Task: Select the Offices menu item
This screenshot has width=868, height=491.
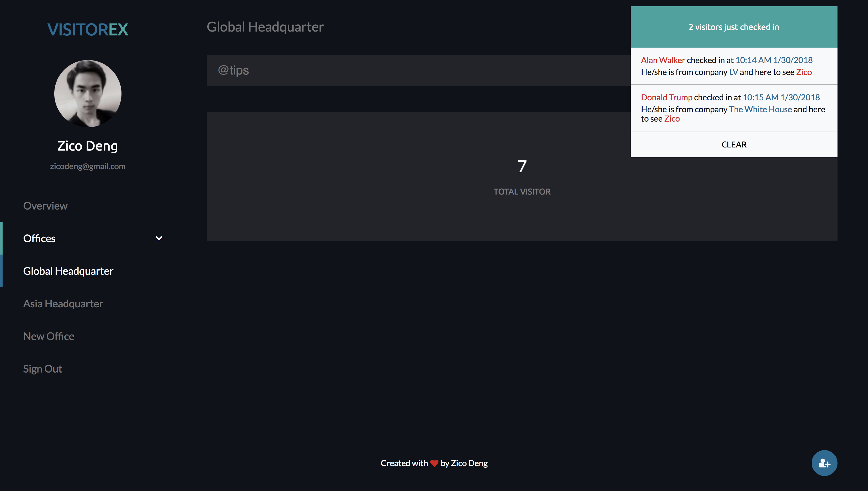Action: pyautogui.click(x=39, y=239)
